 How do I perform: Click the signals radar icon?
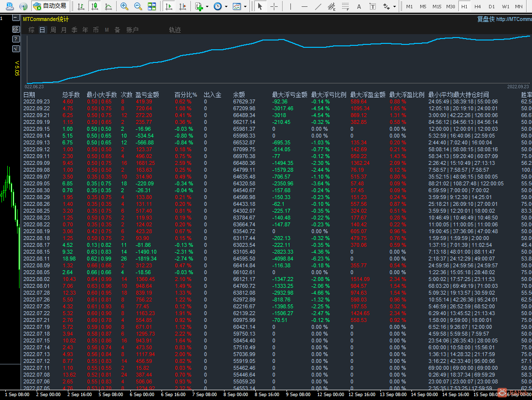pos(23,6)
